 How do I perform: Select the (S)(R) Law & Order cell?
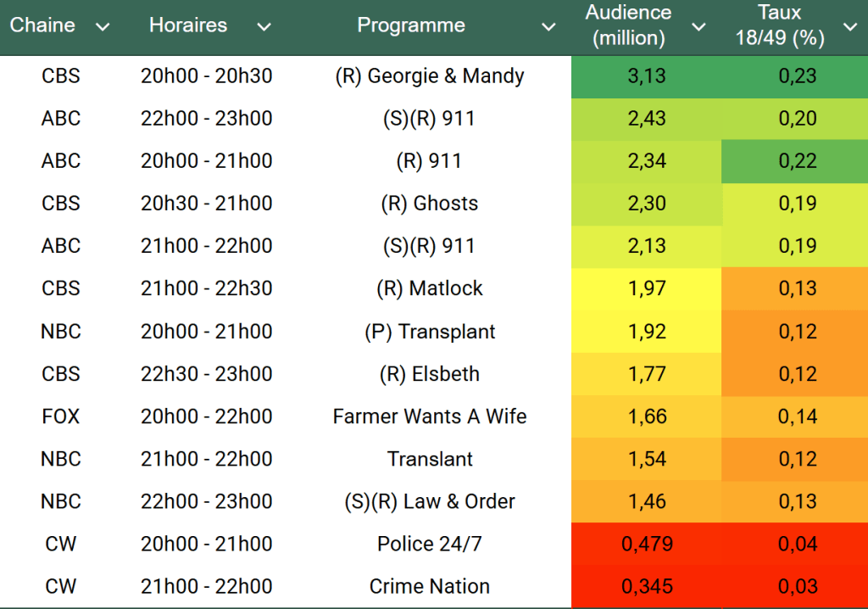coord(429,501)
